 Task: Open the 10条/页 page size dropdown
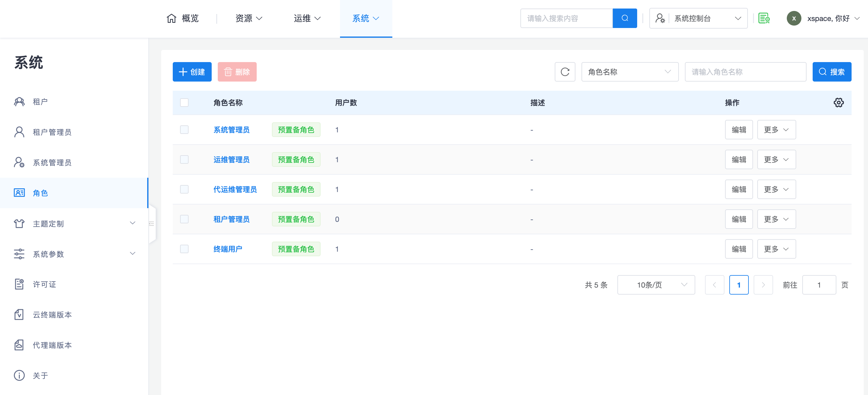pyautogui.click(x=656, y=285)
